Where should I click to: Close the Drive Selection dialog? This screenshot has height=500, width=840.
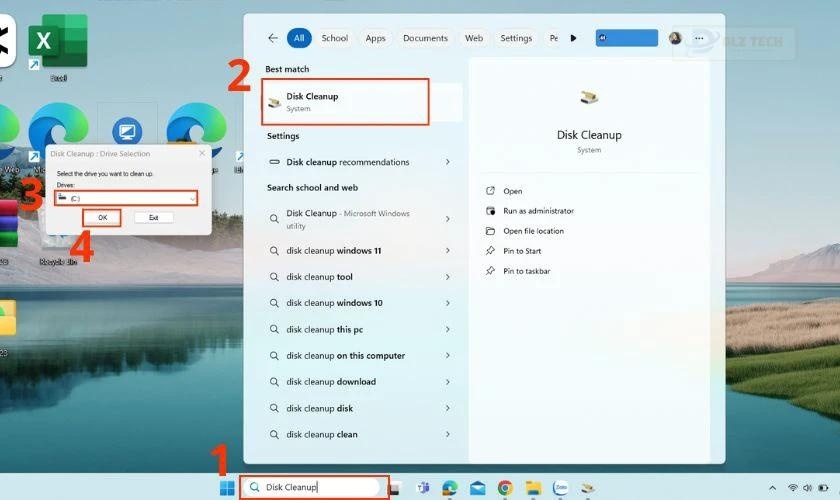202,153
